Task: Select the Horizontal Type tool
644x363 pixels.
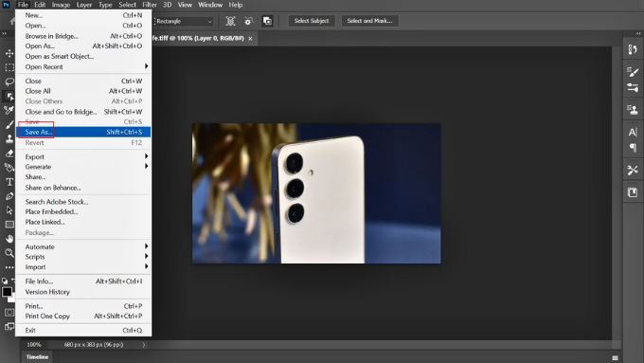Action: tap(9, 182)
